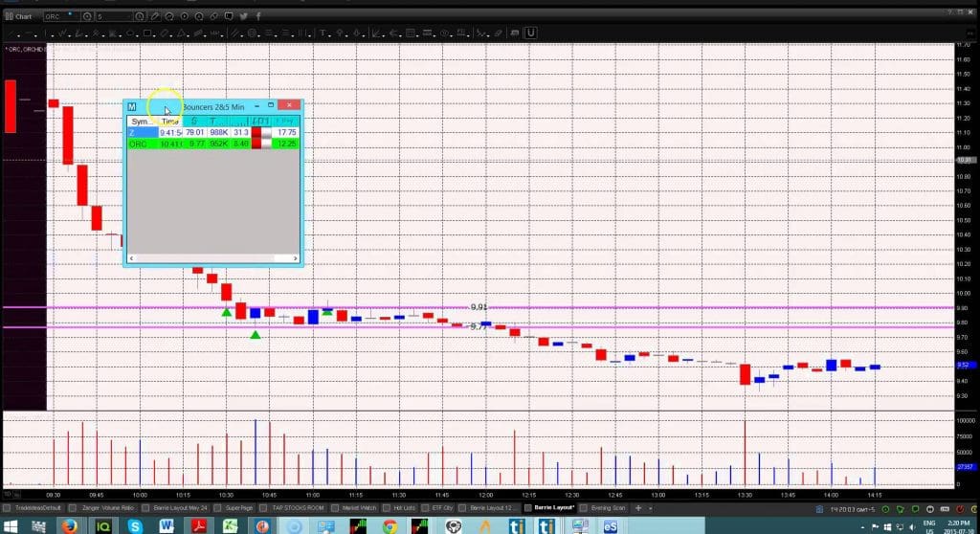The width and height of the screenshot is (980, 534).
Task: Click the interval field showing 5
Action: click(x=114, y=17)
